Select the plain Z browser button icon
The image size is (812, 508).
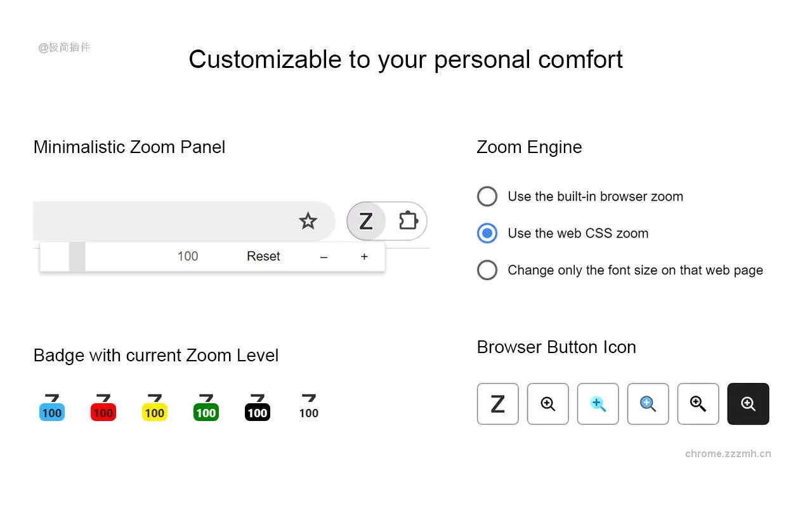(x=498, y=404)
